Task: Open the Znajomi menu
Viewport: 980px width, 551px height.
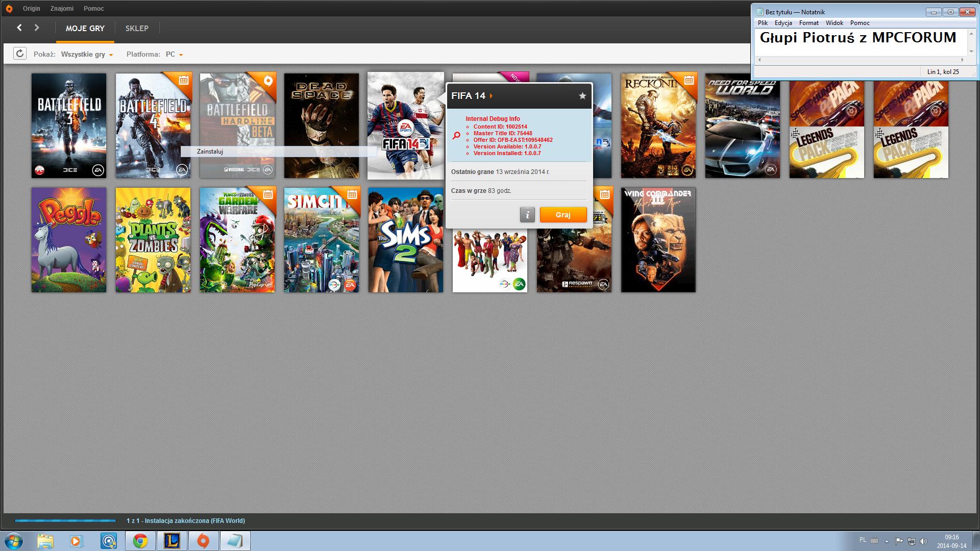Action: [62, 8]
